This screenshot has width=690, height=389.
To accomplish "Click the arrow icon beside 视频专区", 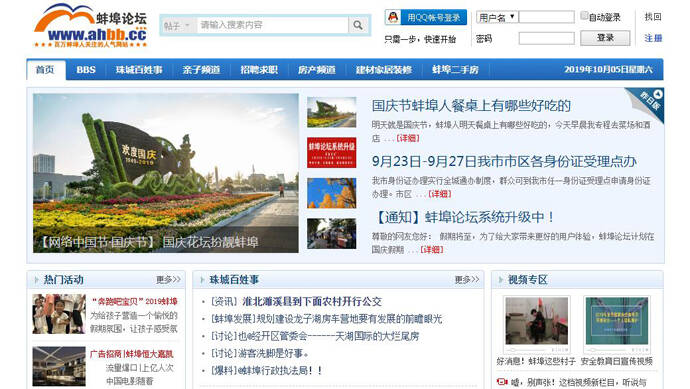I will click(501, 279).
